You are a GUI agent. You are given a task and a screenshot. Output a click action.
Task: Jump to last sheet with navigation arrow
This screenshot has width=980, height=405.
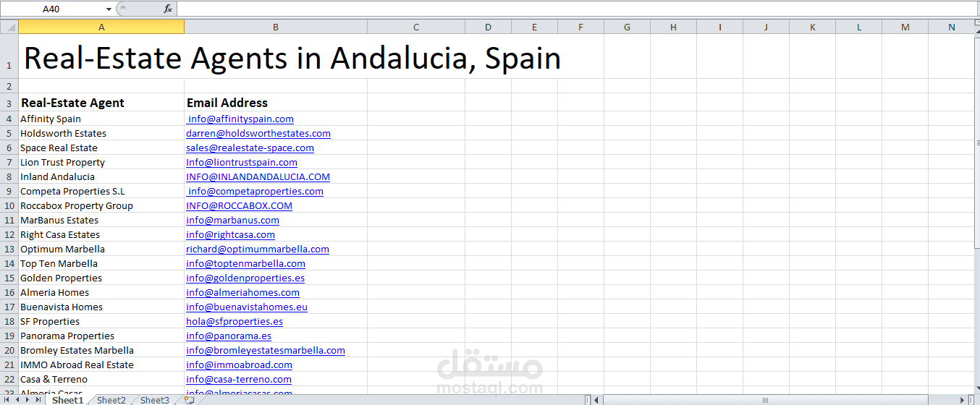pyautogui.click(x=38, y=400)
